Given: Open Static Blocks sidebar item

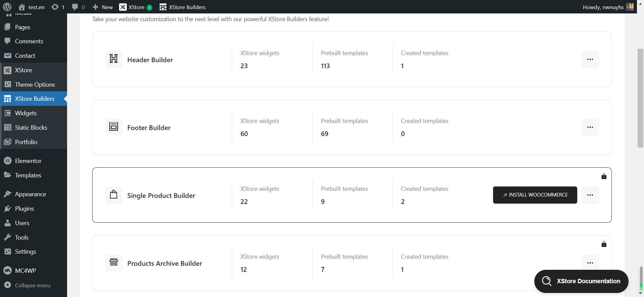Looking at the screenshot, I should (x=34, y=128).
